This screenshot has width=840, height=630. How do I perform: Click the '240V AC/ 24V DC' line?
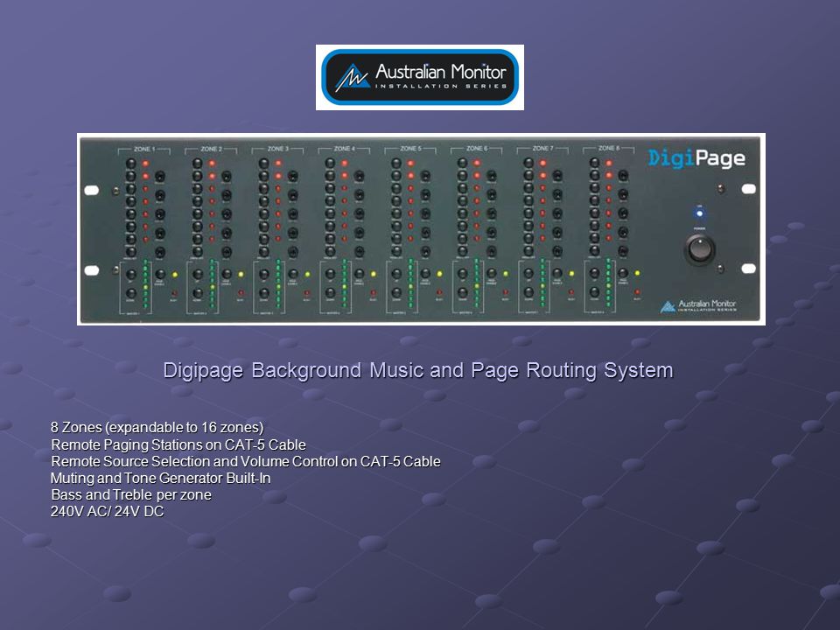[x=107, y=511]
